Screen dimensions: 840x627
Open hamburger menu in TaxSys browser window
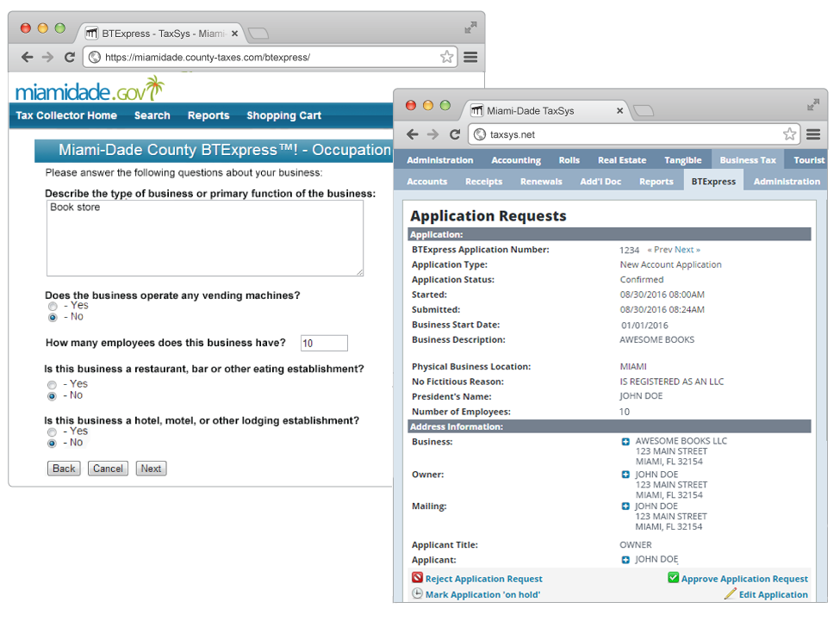pos(813,134)
